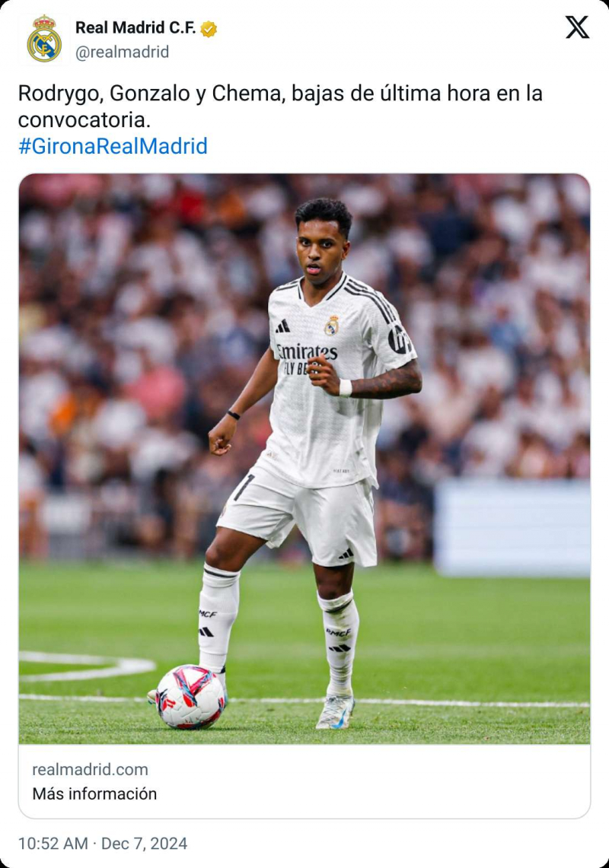
Task: Open the 10:52 AM timestamp
Action: click(x=53, y=844)
